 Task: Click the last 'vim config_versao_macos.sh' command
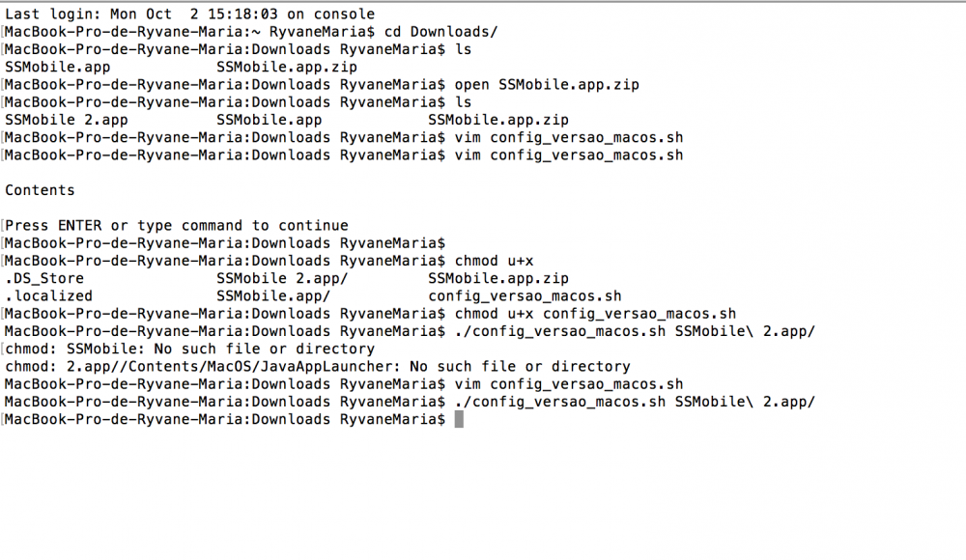569,384
